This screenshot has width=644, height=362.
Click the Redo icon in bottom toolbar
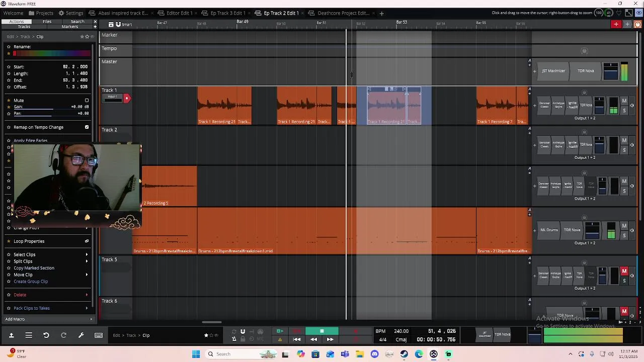tap(63, 335)
